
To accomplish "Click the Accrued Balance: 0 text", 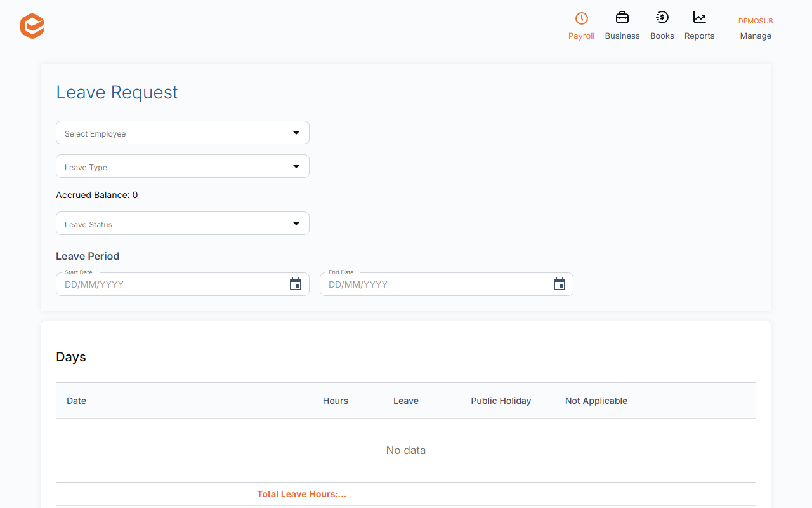I will pos(97,195).
